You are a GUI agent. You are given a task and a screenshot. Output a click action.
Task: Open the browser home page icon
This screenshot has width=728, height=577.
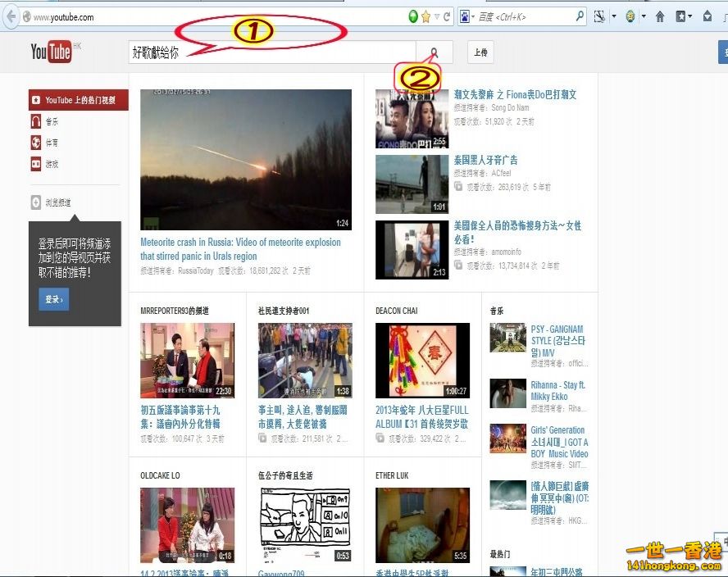660,16
